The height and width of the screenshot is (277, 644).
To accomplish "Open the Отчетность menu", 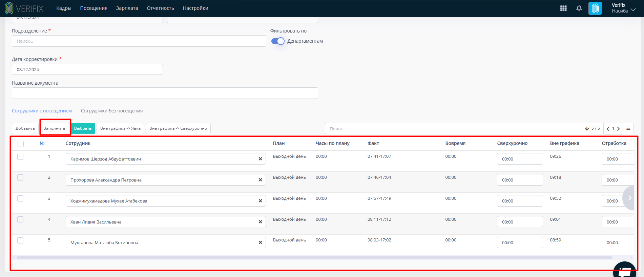I will click(x=160, y=8).
